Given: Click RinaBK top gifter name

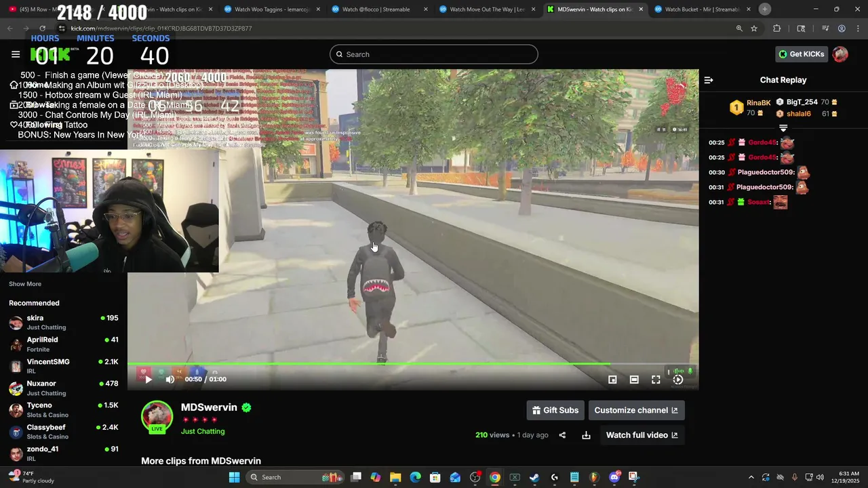Looking at the screenshot, I should (758, 103).
